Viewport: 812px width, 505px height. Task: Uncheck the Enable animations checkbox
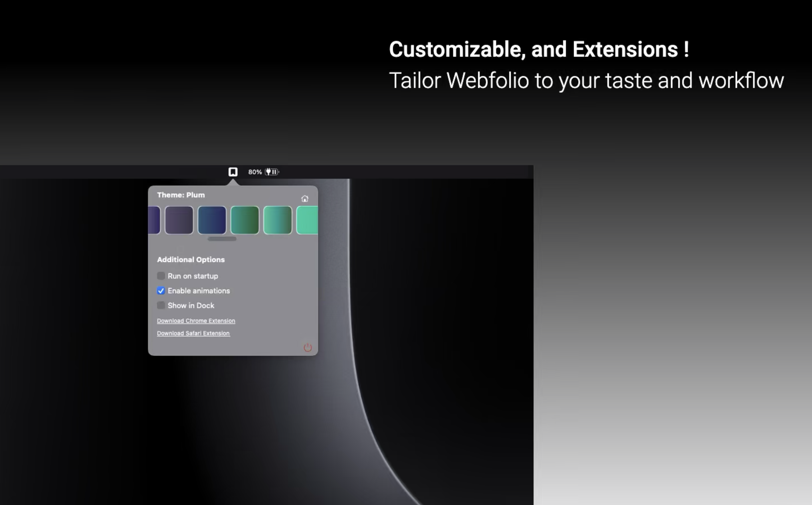(161, 291)
